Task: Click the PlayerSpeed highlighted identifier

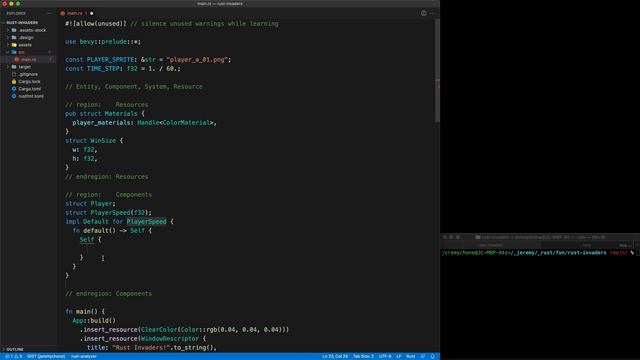Action: (147, 222)
